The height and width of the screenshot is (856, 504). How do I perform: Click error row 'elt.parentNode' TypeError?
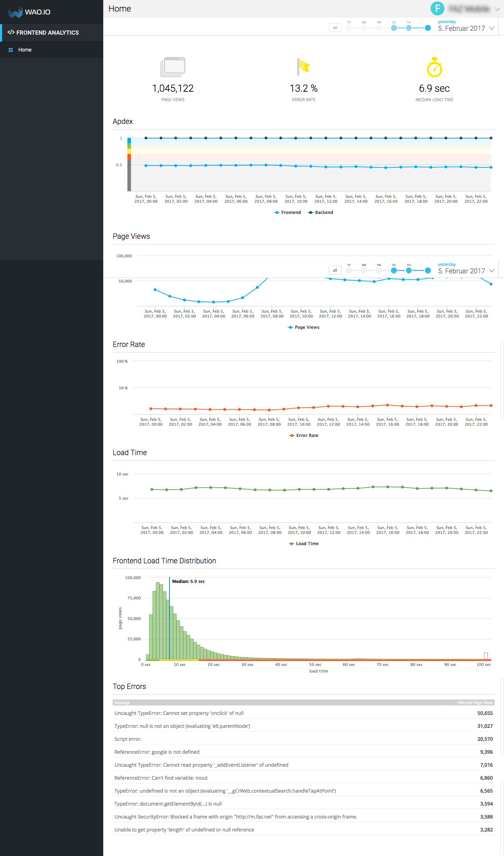(303, 726)
